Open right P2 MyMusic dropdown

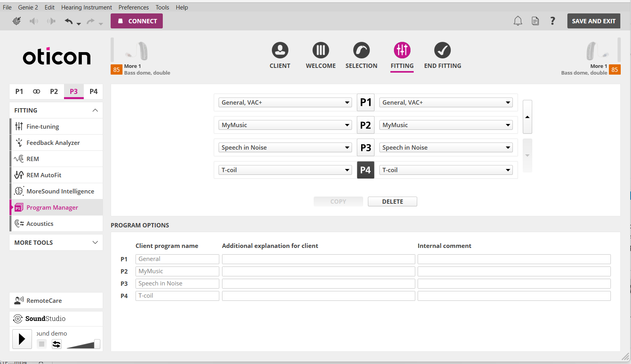[x=446, y=125]
